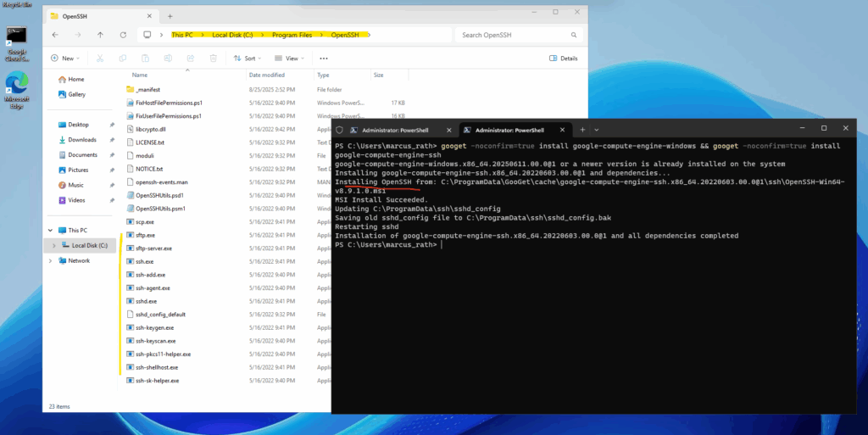Viewport: 868px width, 435px height.
Task: Click the Cut icon in Explorer toolbar
Action: (100, 59)
